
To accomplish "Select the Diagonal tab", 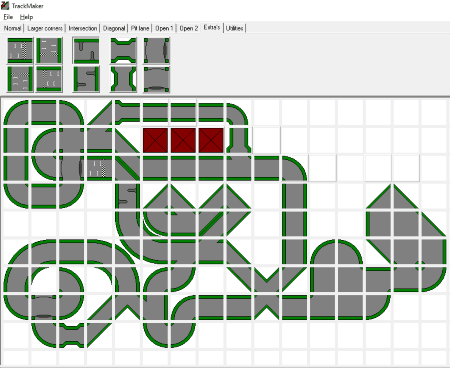I will (x=114, y=28).
